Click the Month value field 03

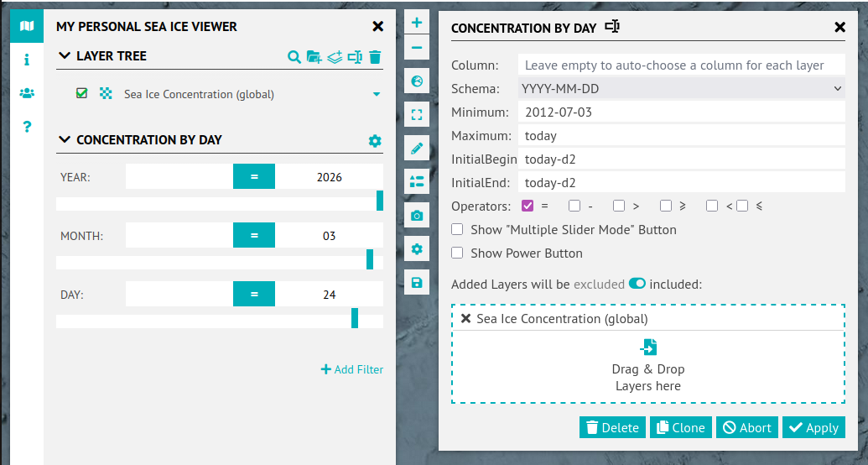pos(330,236)
